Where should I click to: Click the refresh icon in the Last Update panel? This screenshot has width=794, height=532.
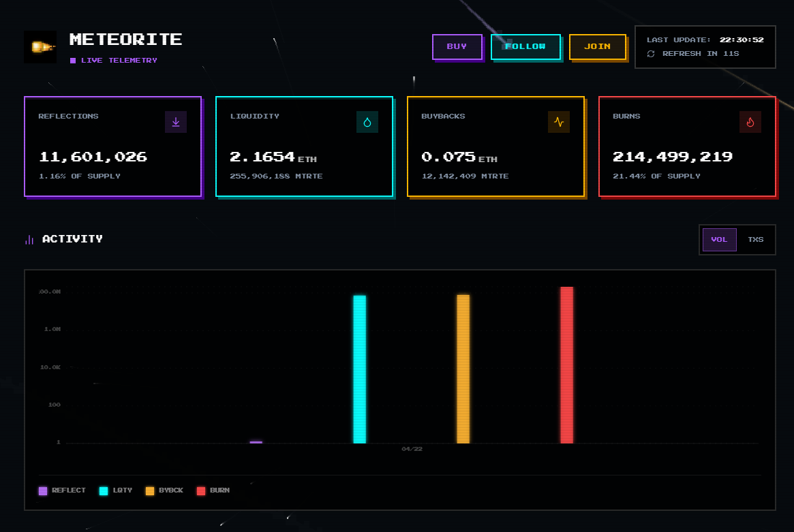pyautogui.click(x=651, y=53)
